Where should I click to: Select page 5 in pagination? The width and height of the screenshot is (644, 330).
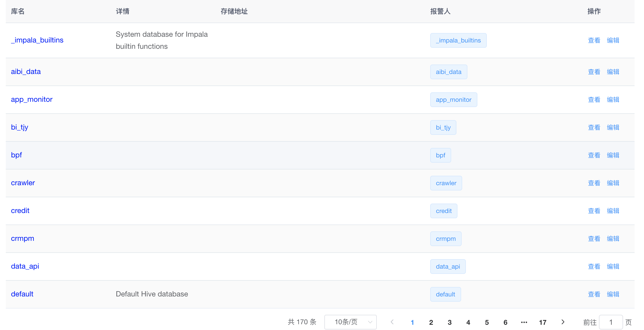tap(487, 322)
